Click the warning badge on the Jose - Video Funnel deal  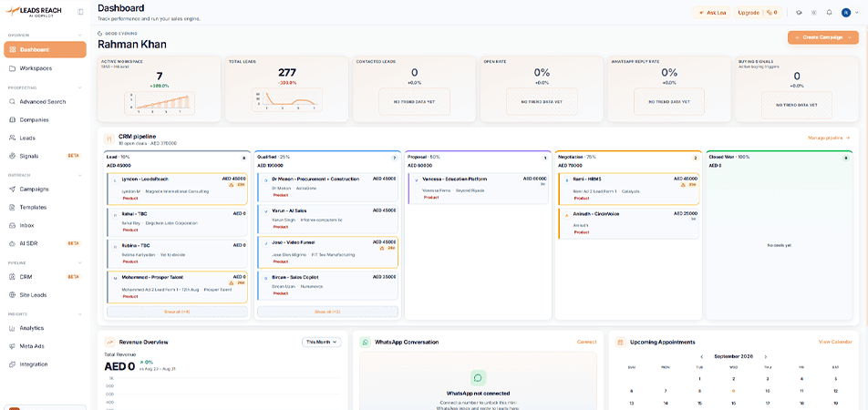pos(389,249)
